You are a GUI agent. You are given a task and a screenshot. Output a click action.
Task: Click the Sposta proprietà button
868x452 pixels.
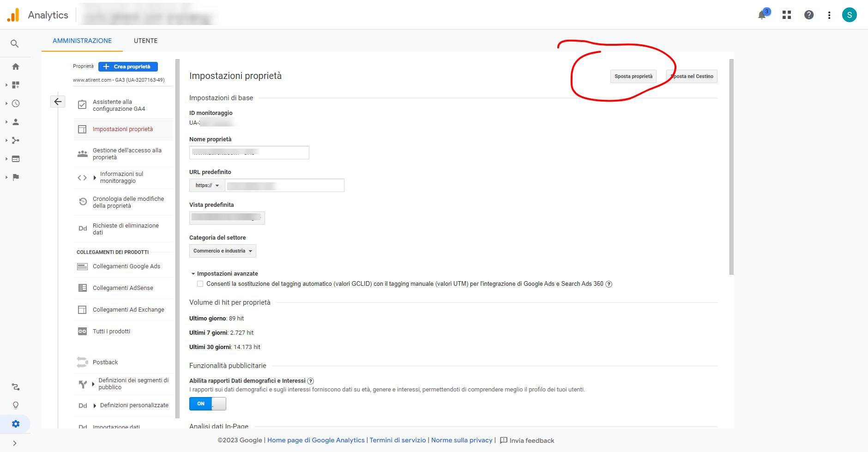point(633,77)
